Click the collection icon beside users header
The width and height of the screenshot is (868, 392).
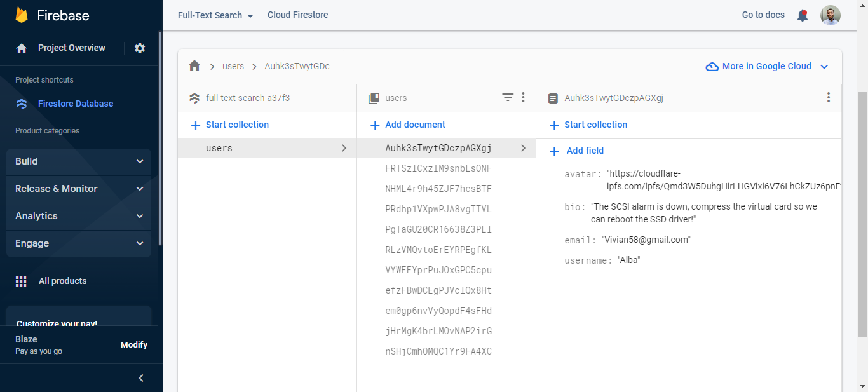[x=374, y=98]
